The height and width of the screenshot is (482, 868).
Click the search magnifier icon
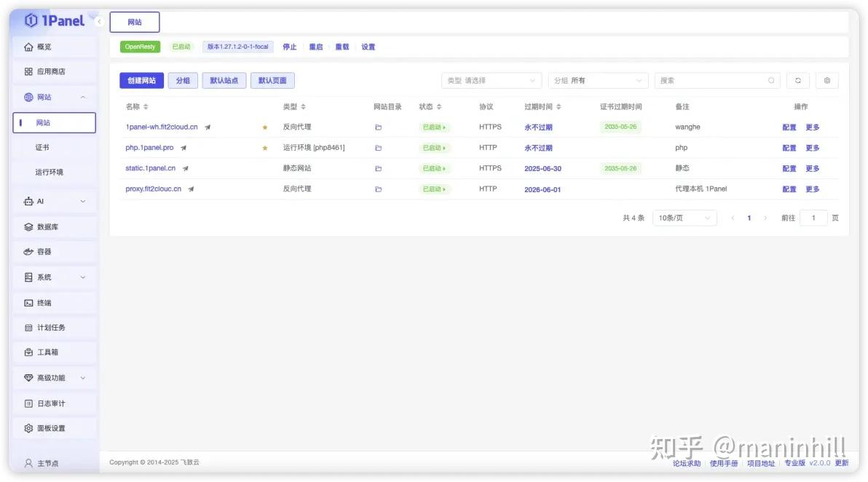tap(771, 81)
